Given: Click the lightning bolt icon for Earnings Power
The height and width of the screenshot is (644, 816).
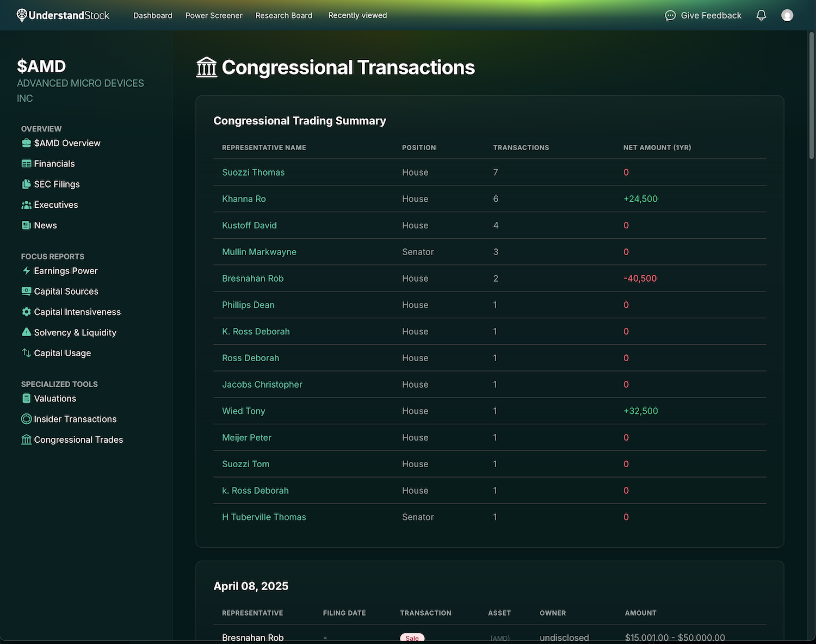Looking at the screenshot, I should [x=26, y=271].
